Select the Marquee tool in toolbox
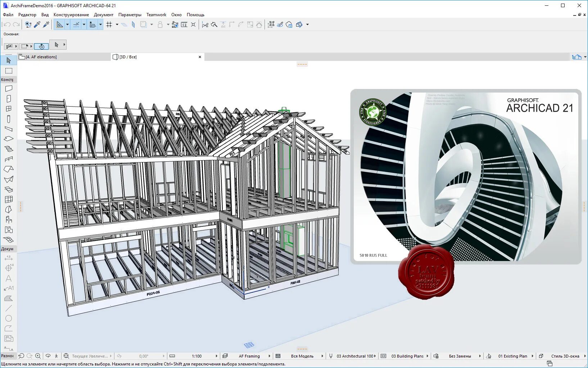Viewport: 588px width, 368px height. coord(9,71)
